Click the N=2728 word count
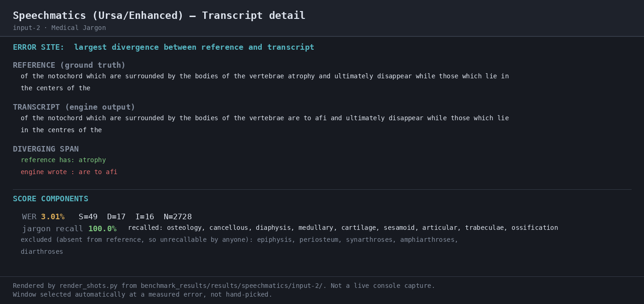This screenshot has width=644, height=304. tap(178, 217)
